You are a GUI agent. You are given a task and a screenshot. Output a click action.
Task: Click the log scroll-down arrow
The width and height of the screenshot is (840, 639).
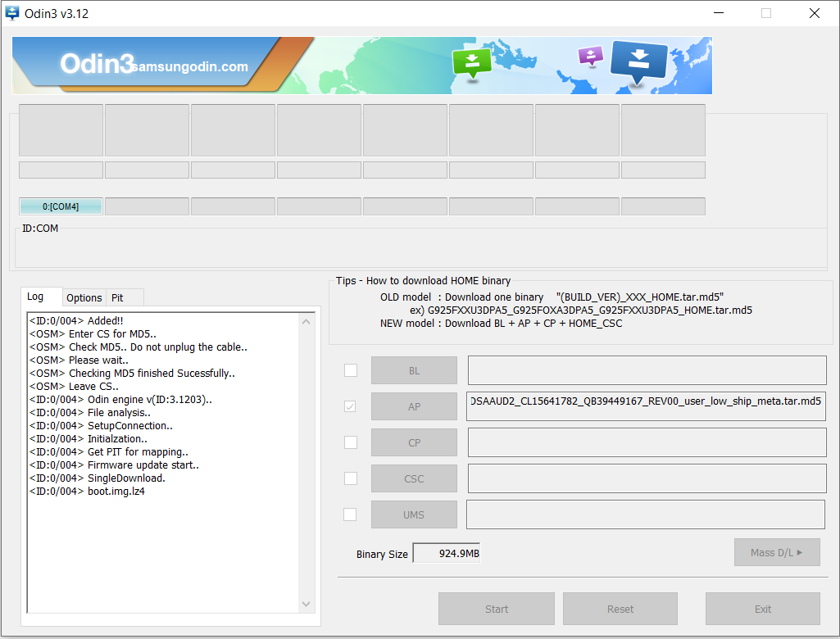coord(306,604)
